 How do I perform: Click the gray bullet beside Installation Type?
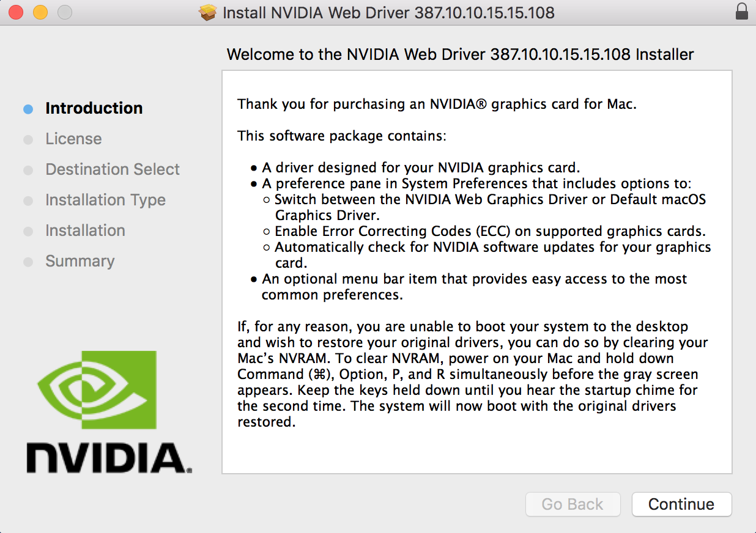pos(28,201)
